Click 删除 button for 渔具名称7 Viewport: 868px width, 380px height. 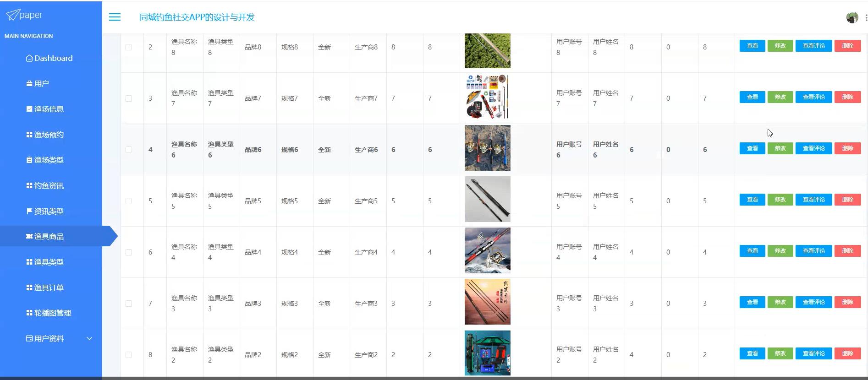point(847,97)
